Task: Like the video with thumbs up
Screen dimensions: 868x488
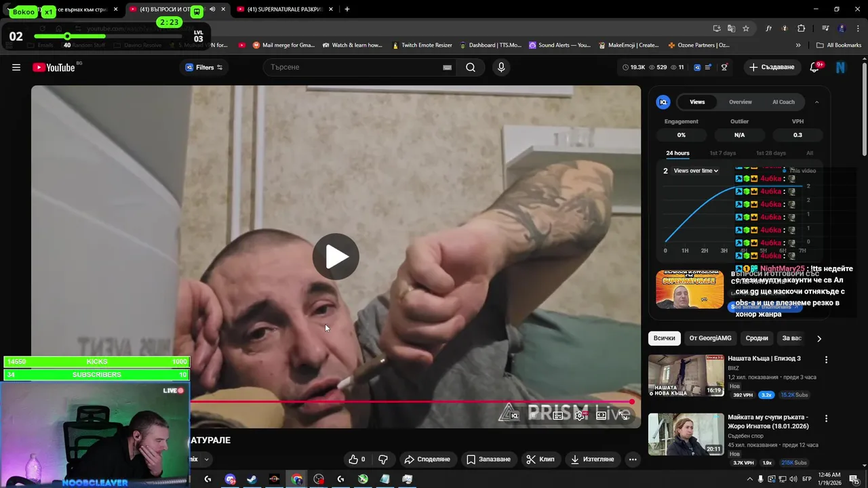Action: pos(357,459)
